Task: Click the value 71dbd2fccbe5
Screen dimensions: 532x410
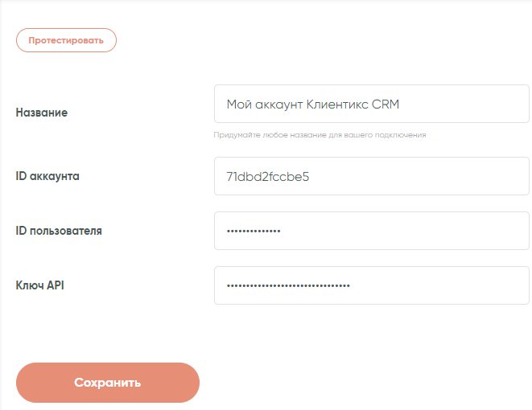Action: (x=268, y=176)
